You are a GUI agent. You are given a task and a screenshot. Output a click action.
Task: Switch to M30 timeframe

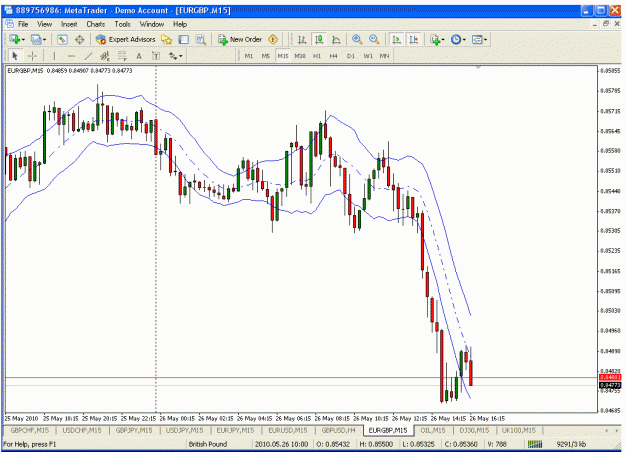[x=300, y=56]
